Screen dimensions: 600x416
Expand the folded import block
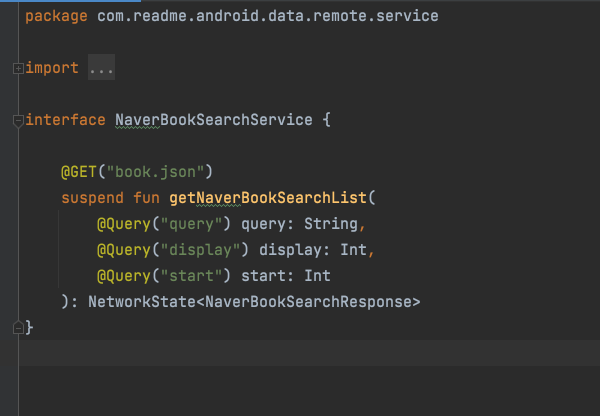[18, 69]
